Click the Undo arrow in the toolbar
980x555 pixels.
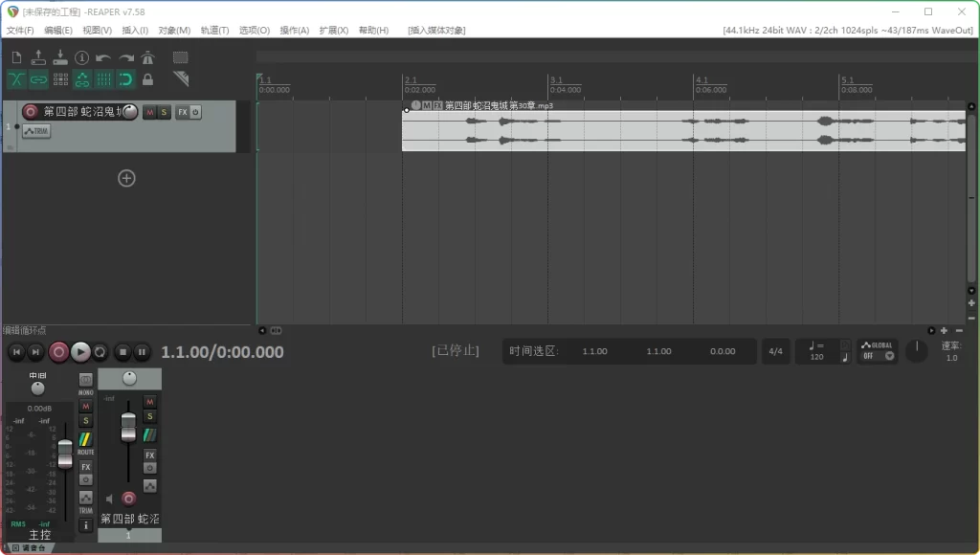pyautogui.click(x=103, y=57)
